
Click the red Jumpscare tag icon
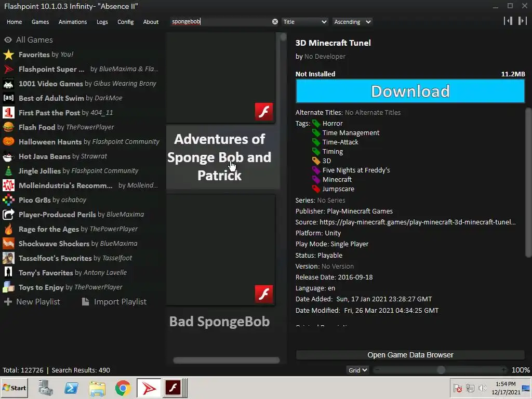[x=316, y=189]
